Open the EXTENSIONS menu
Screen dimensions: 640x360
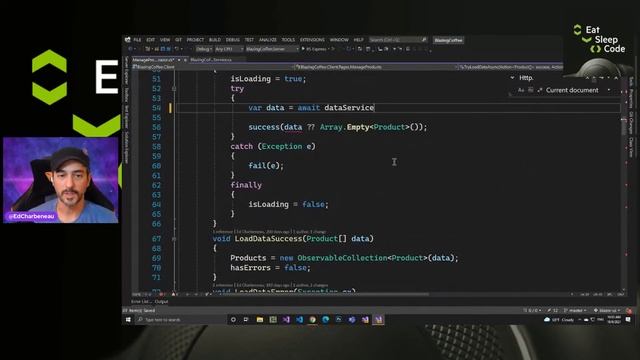[x=312, y=40]
